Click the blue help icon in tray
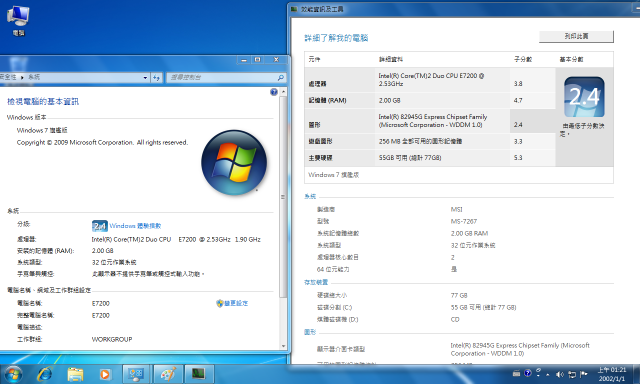 [x=528, y=373]
